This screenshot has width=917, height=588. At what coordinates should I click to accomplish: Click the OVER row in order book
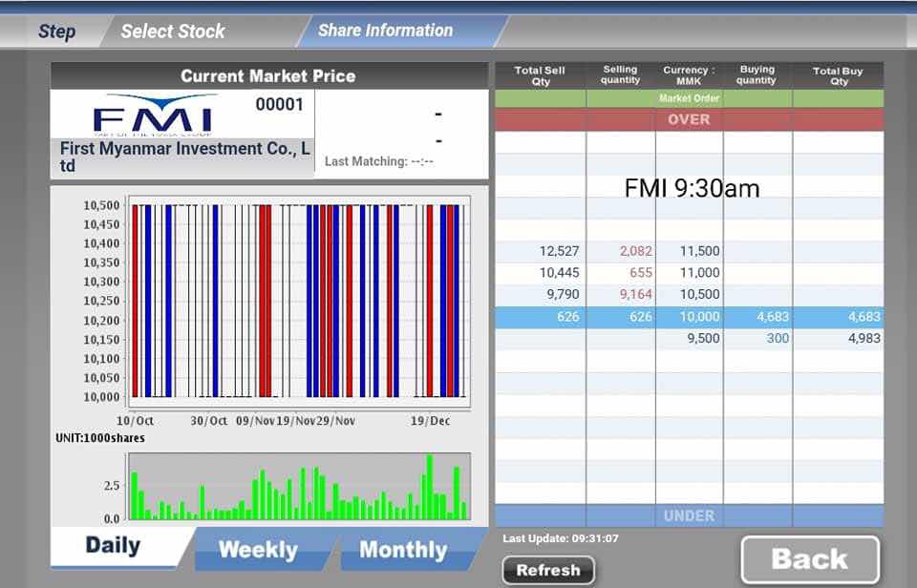(689, 119)
